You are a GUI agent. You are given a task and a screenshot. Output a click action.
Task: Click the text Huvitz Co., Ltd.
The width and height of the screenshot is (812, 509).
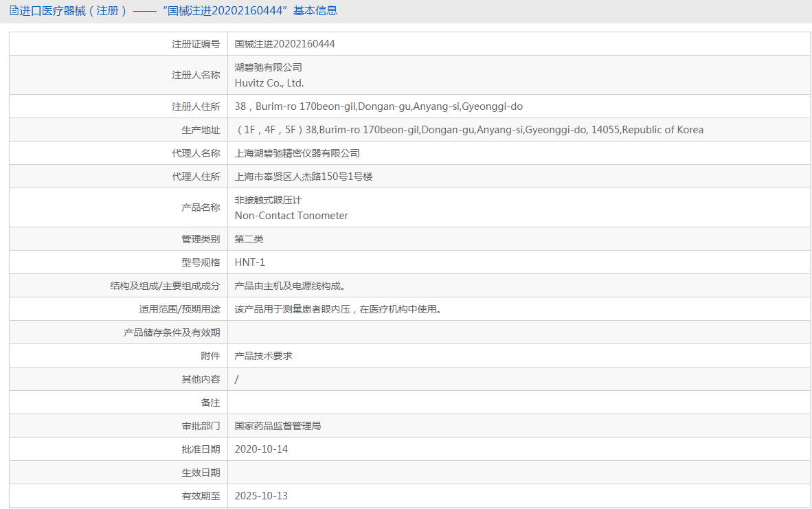[x=269, y=83]
